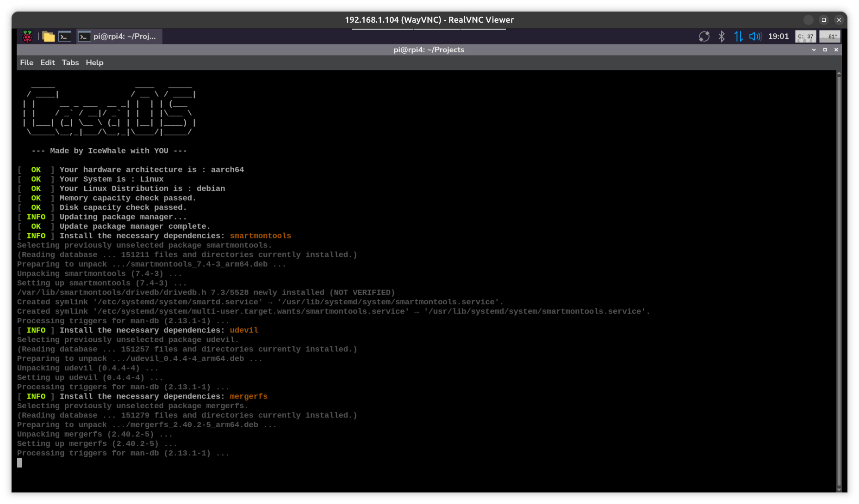Image resolution: width=859 pixels, height=504 pixels.
Task: Maximize the pi@rpi4 terminal window
Action: point(825,50)
